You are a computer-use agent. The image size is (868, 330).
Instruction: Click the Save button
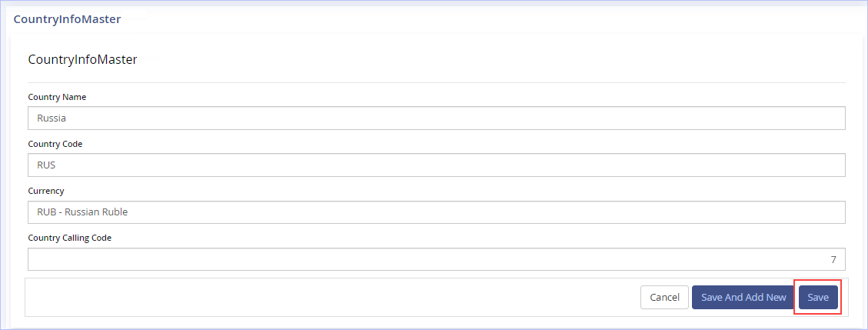click(817, 298)
